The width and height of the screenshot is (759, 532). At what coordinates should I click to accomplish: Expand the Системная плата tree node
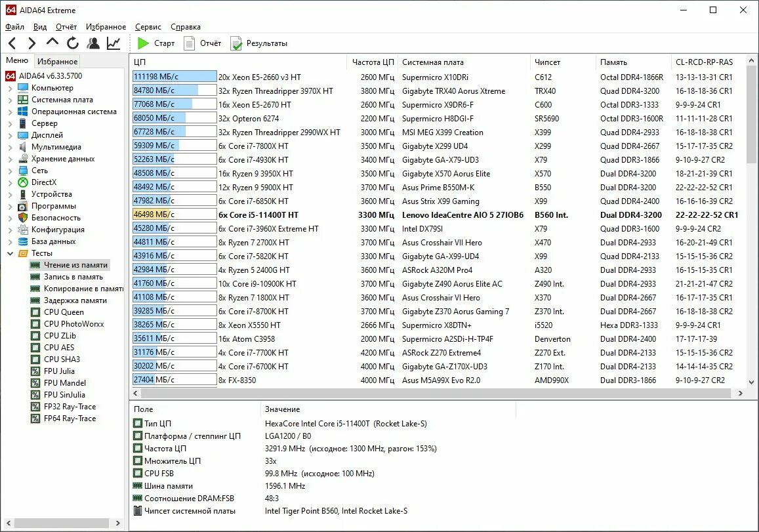[x=10, y=100]
